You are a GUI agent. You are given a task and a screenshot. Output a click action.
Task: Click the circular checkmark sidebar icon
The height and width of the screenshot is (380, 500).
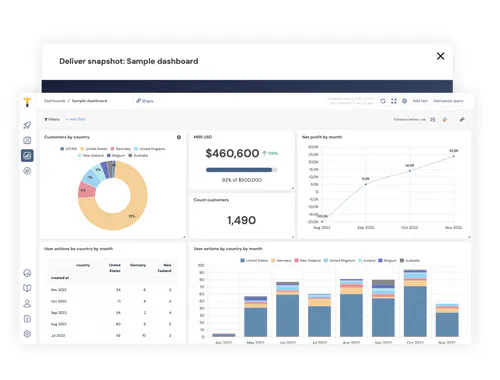tap(27, 273)
